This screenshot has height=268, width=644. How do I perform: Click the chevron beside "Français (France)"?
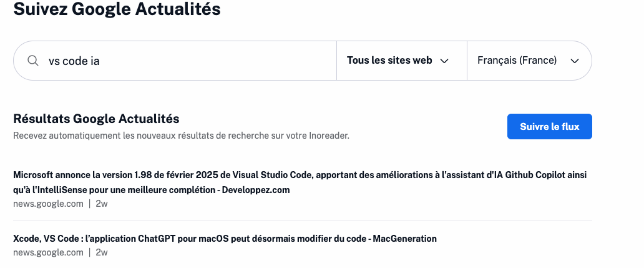[x=575, y=61]
